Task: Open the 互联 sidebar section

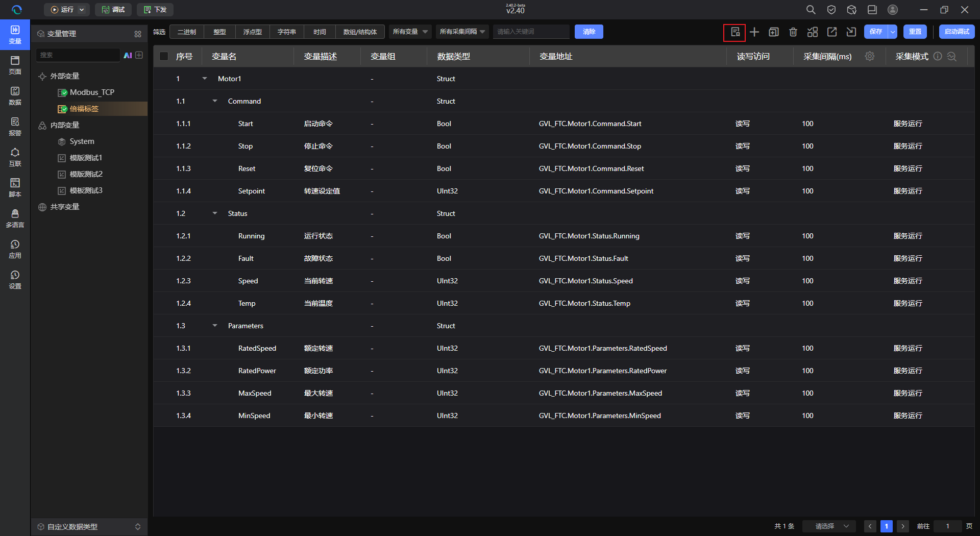Action: [15, 157]
